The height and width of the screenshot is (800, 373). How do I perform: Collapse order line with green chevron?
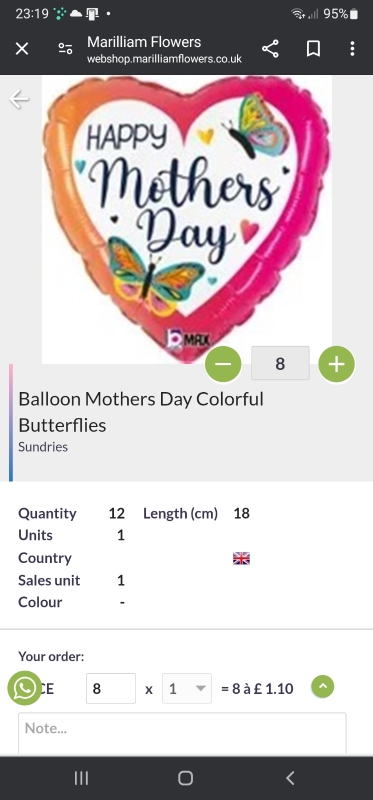322,687
